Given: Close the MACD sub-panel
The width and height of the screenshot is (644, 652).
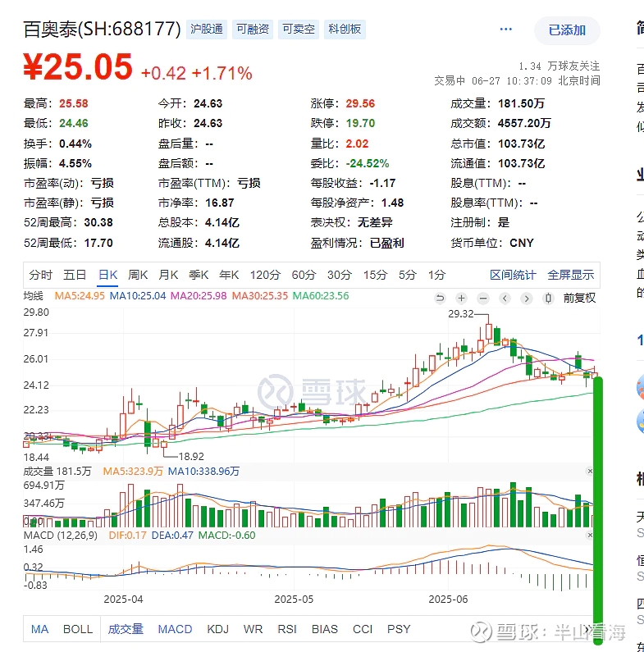Looking at the screenshot, I should (590, 536).
